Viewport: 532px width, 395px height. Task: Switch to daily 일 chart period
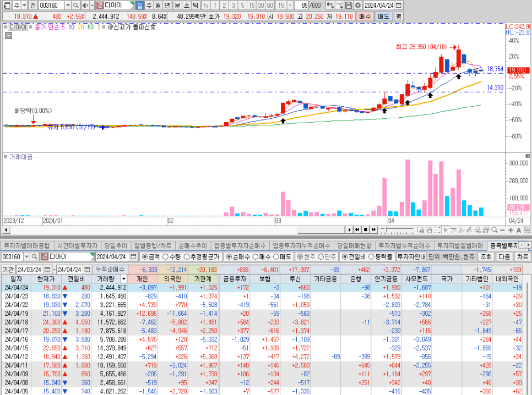pos(139,6)
